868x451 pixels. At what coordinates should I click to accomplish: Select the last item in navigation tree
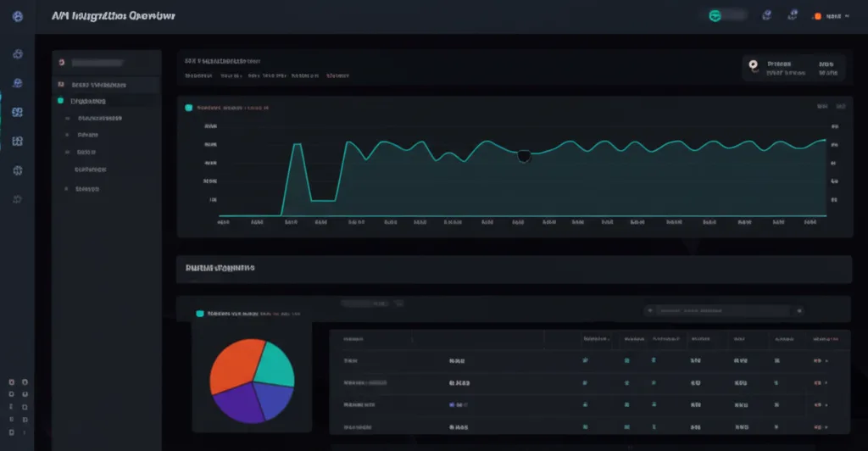pos(87,189)
